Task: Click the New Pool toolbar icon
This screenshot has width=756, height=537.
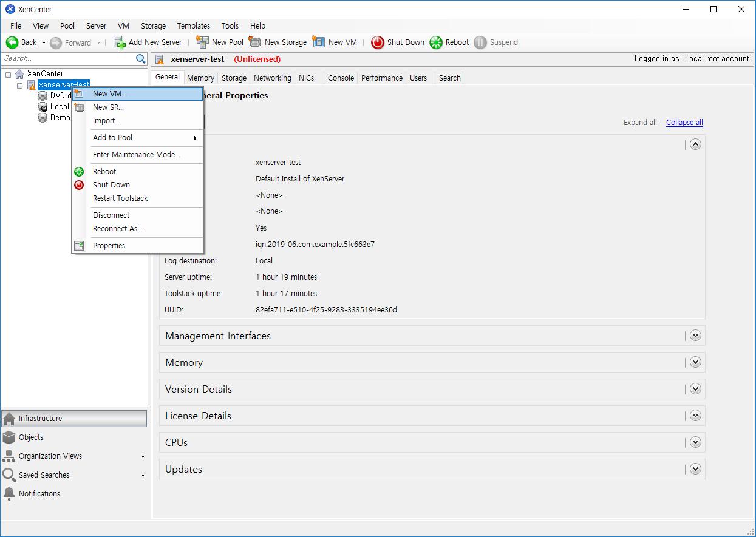Action: (x=203, y=42)
